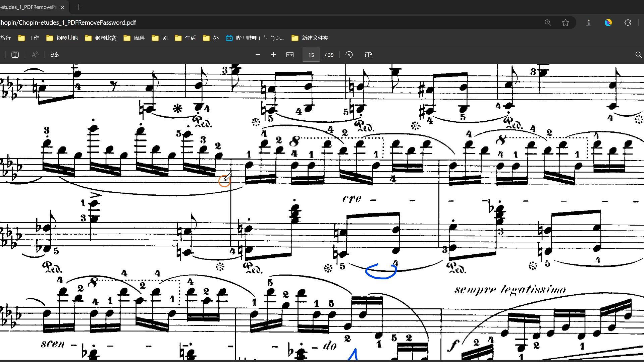The image size is (644, 362).
Task: Open the colorful Copilot icon
Action: 608,22
